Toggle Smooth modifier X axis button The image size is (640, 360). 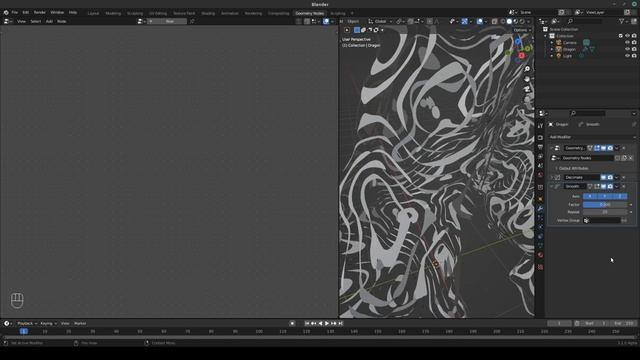[590, 196]
